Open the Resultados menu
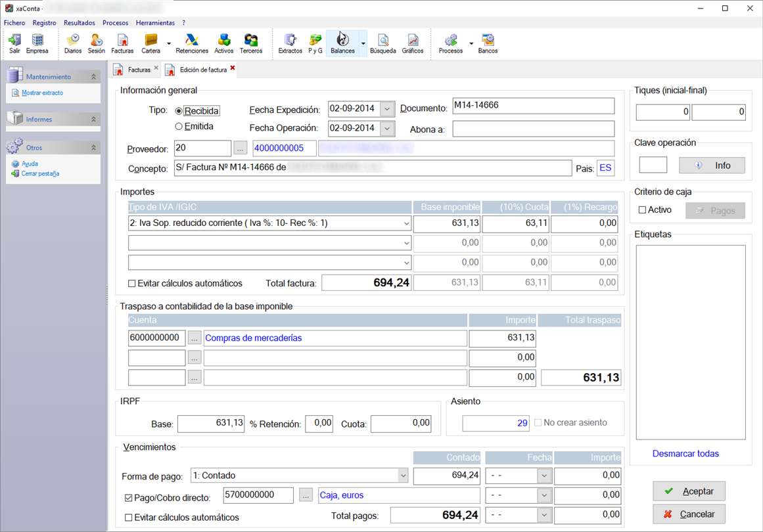763x532 pixels. pos(79,23)
